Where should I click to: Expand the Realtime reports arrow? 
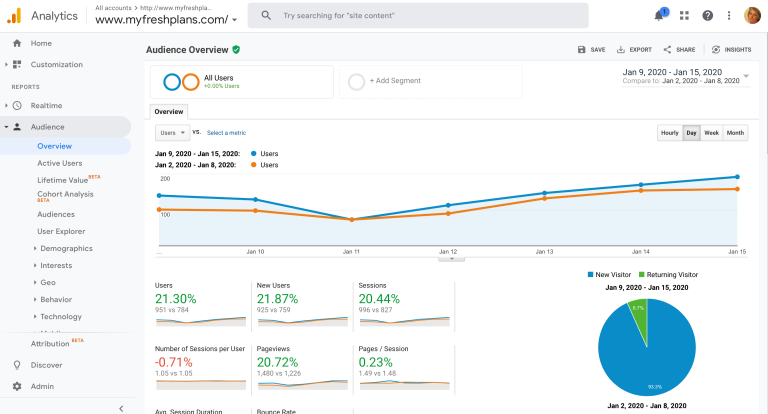pos(6,105)
